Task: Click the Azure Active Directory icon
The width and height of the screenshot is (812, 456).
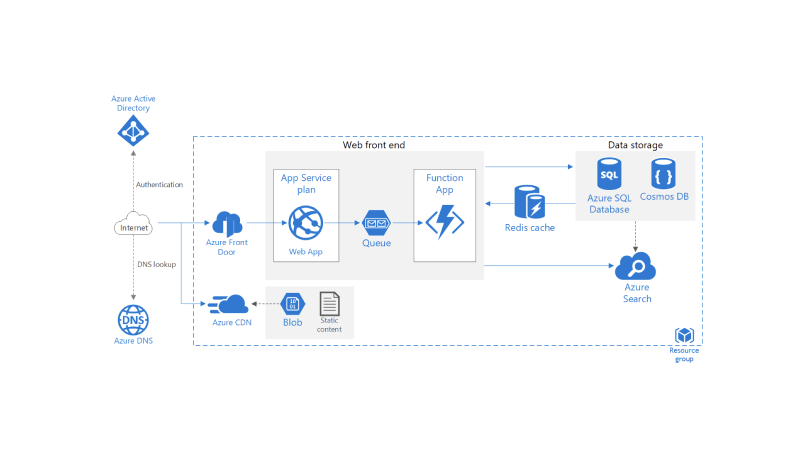Action: click(x=133, y=129)
